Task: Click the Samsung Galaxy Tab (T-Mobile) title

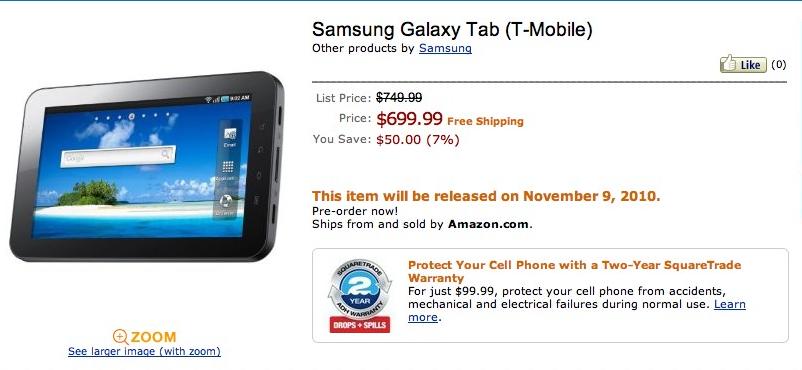Action: click(452, 29)
